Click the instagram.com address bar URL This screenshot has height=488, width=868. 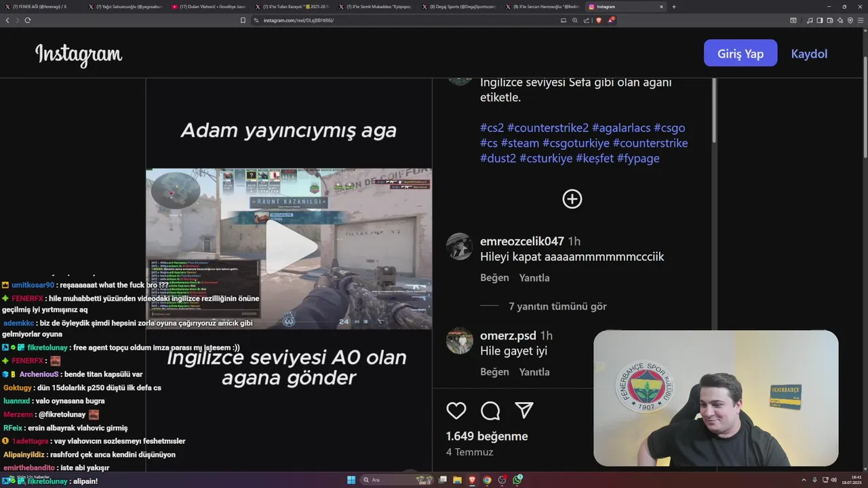298,20
